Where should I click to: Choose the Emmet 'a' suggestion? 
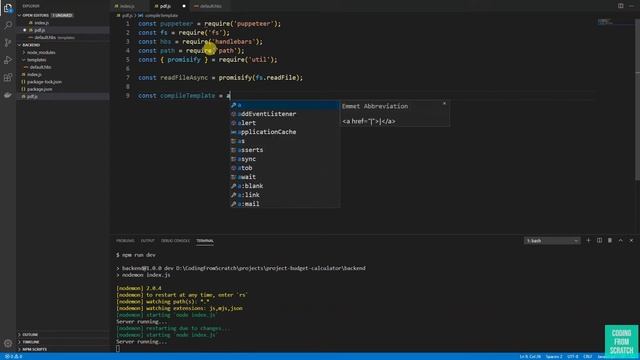pos(284,105)
